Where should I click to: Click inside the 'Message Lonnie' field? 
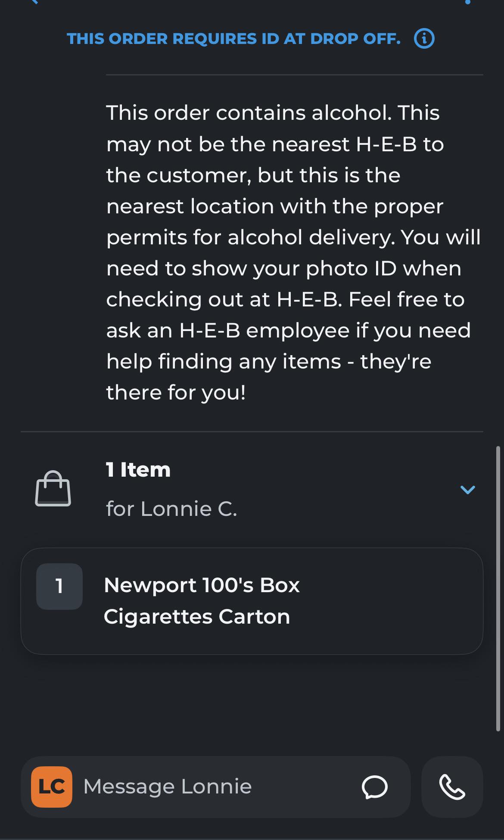click(215, 787)
